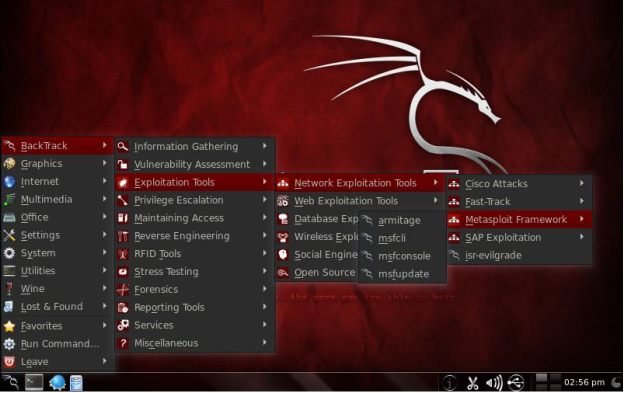Screen dimensions: 624x393
Task: Click the Run Command gear icon
Action: click(x=9, y=344)
